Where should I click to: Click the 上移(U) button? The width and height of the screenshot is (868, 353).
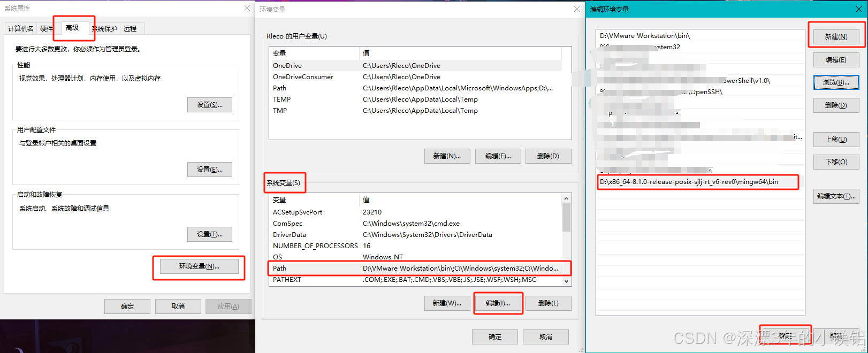coord(836,140)
